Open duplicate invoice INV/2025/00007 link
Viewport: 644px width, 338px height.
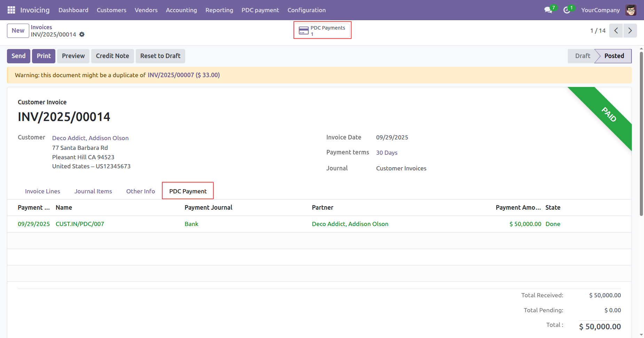click(x=171, y=75)
